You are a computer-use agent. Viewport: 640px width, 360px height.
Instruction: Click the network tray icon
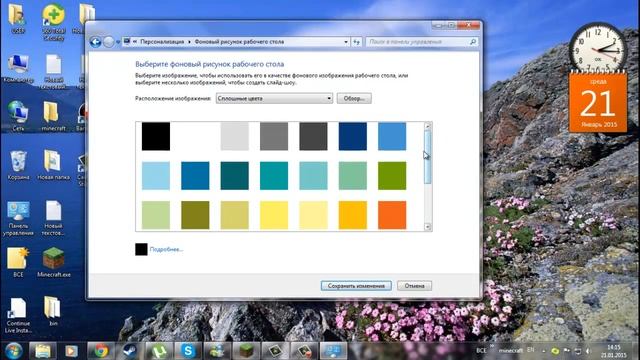click(x=578, y=351)
